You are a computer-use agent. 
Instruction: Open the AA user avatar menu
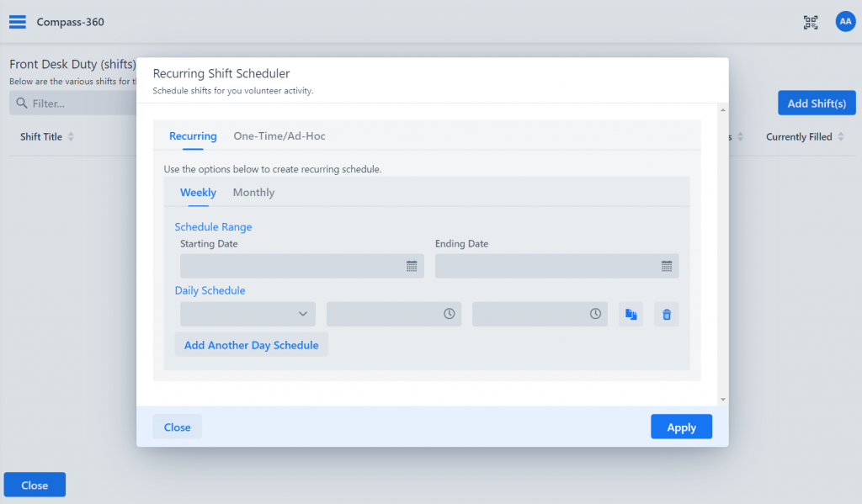click(845, 21)
